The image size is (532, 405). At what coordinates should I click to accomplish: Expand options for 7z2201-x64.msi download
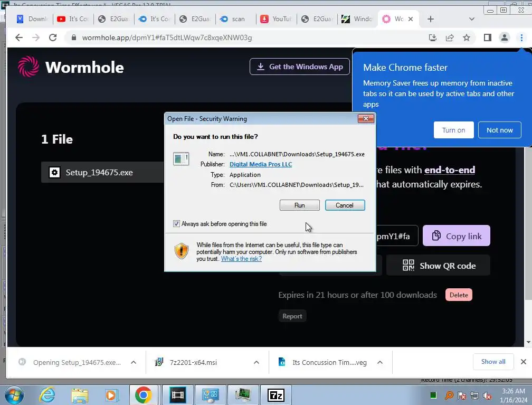pos(256,362)
